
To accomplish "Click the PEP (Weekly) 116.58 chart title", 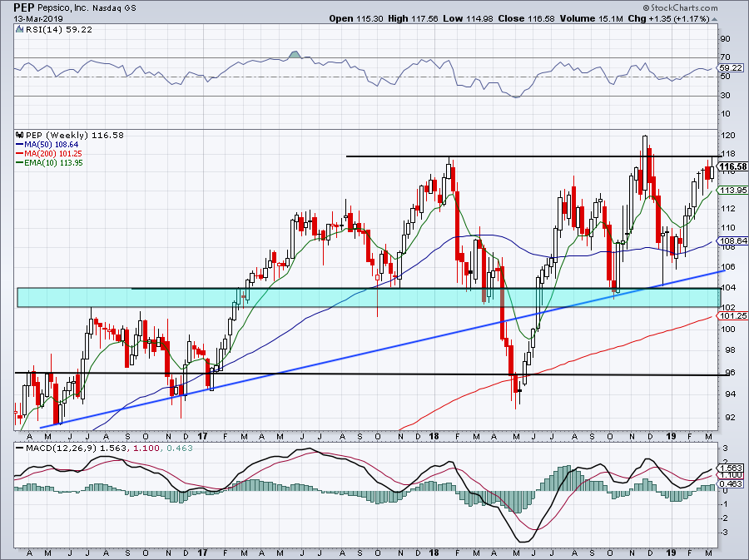I will [75, 135].
